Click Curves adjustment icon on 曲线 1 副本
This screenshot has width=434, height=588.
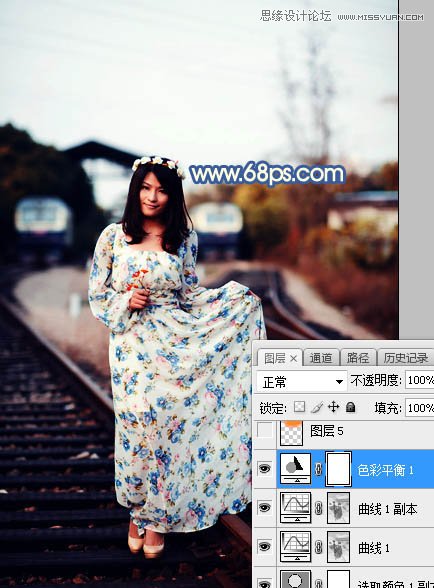(x=296, y=508)
